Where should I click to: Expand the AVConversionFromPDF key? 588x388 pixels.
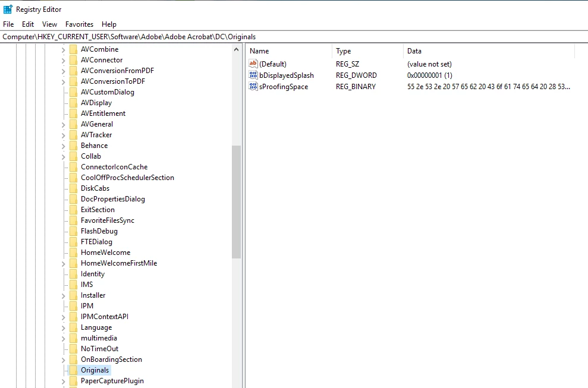[x=63, y=71]
